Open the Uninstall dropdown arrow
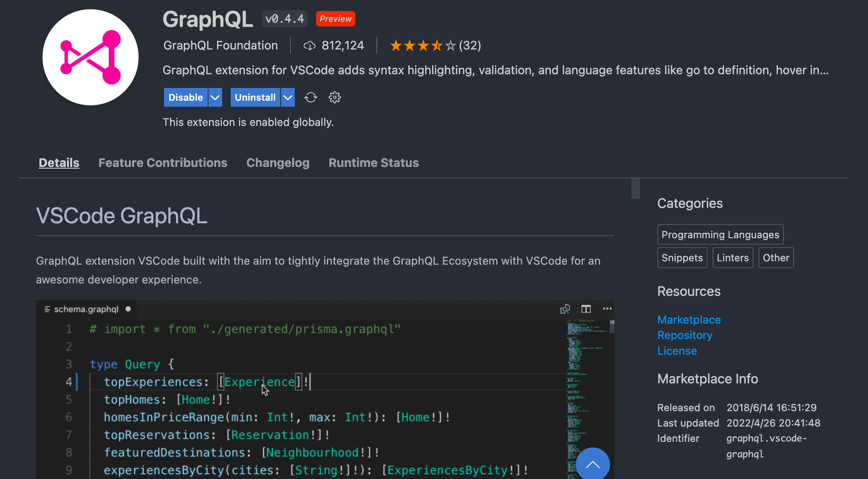The height and width of the screenshot is (479, 868). click(288, 97)
